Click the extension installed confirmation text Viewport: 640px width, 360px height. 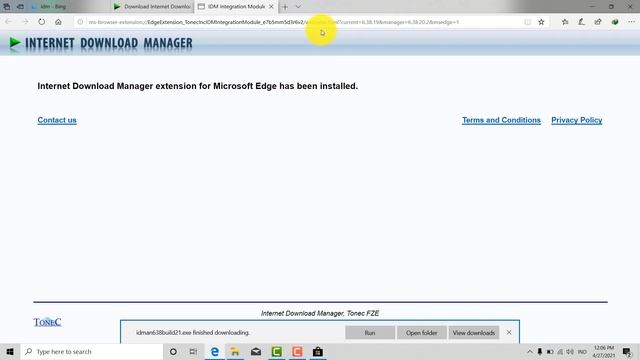pyautogui.click(x=198, y=86)
